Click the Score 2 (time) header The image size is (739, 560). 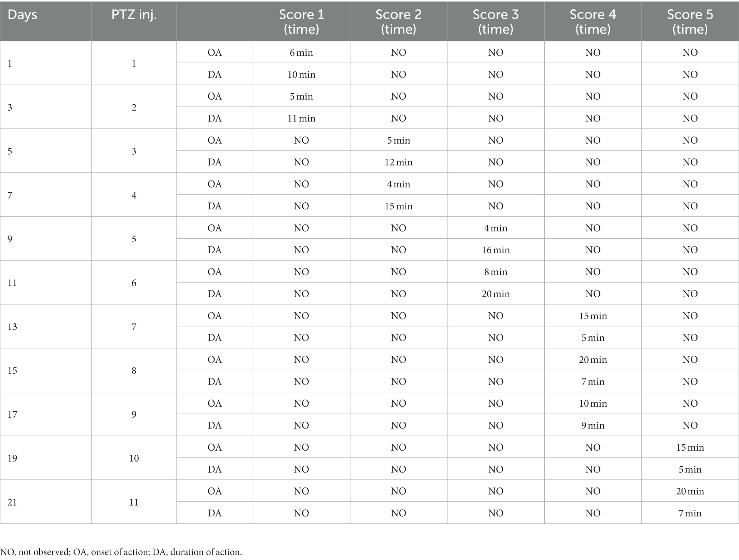(398, 21)
